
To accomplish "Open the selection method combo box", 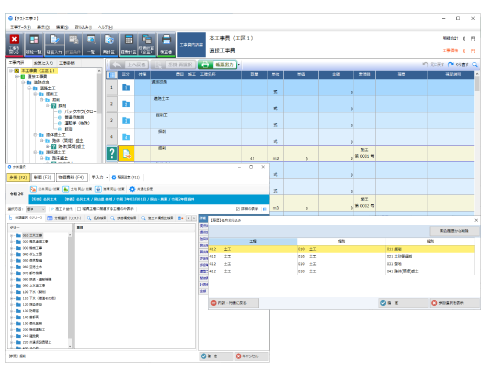I will (35, 209).
